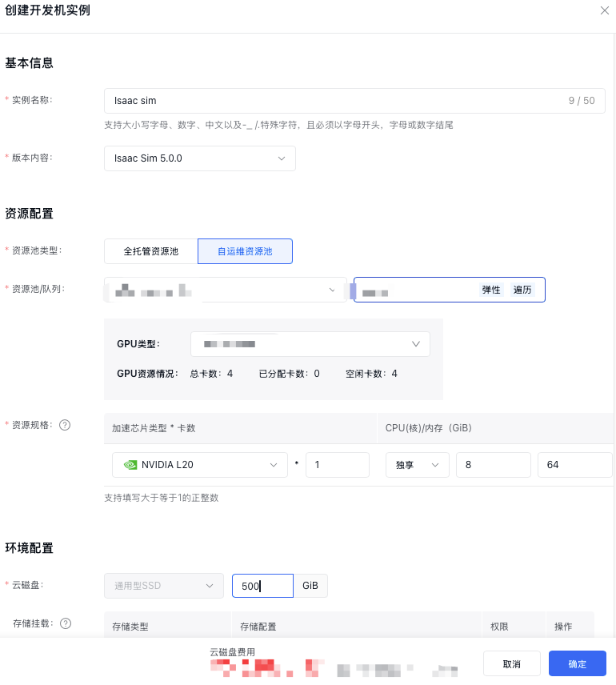Image resolution: width=616 pixels, height=685 pixels.
Task: Click the help icon next to 资源规格
Action: (66, 425)
